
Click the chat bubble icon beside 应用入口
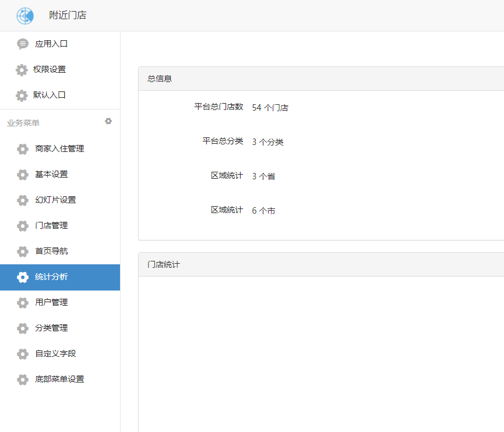coord(23,44)
